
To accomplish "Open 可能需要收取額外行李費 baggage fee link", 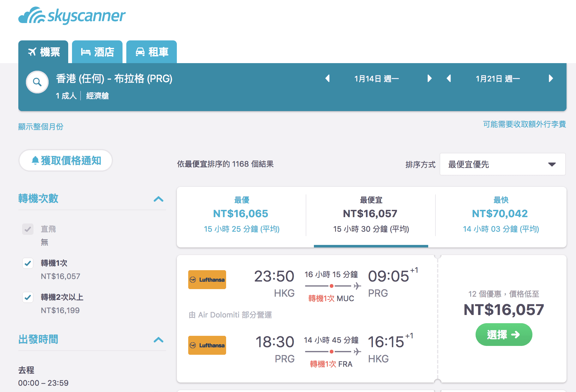I will (524, 124).
